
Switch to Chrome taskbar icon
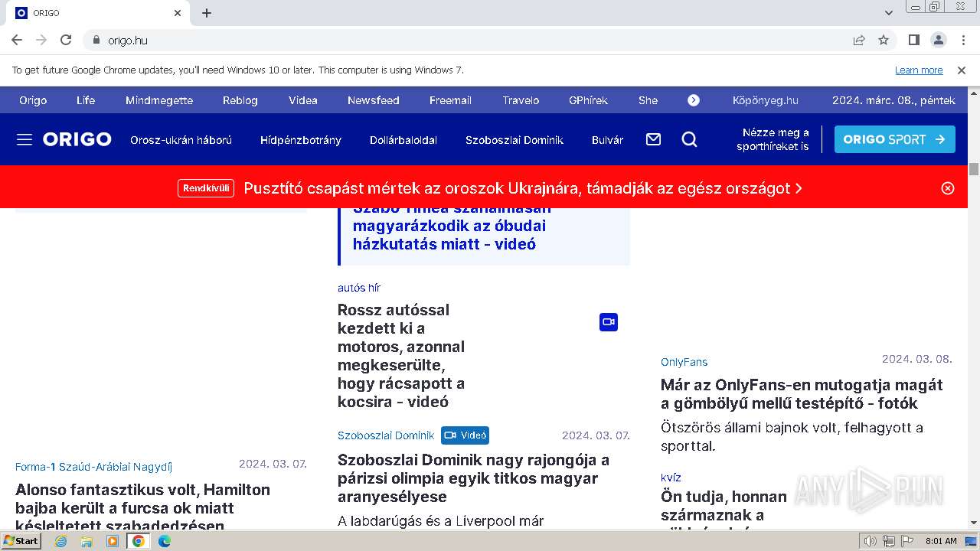pos(139,541)
